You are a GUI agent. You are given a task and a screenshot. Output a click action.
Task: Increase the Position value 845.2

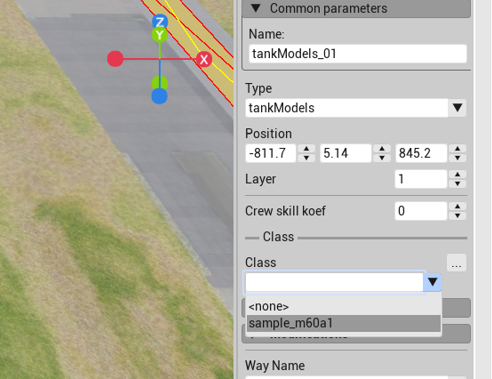click(x=457, y=149)
